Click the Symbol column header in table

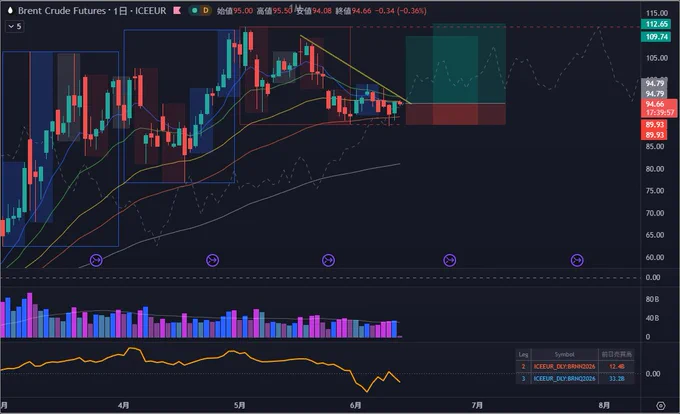pos(564,355)
